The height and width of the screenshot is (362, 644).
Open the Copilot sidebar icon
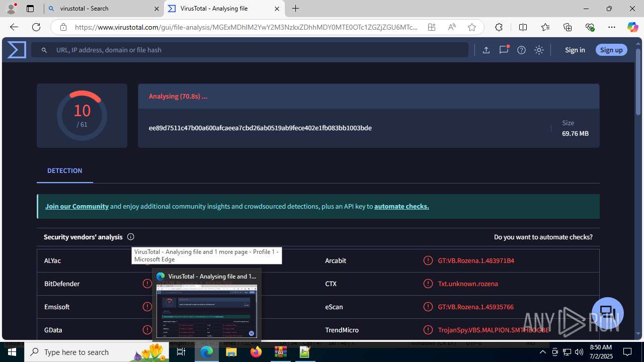click(632, 27)
